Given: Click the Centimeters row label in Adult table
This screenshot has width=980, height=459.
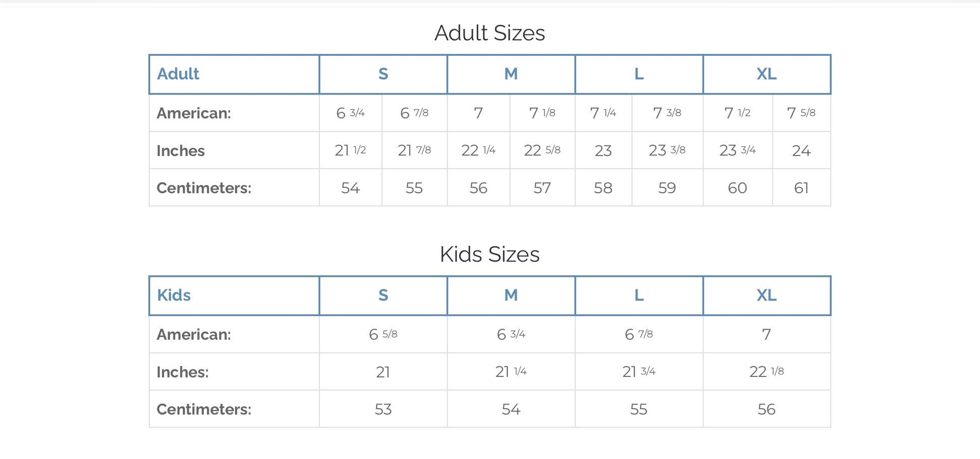Looking at the screenshot, I should (x=203, y=188).
